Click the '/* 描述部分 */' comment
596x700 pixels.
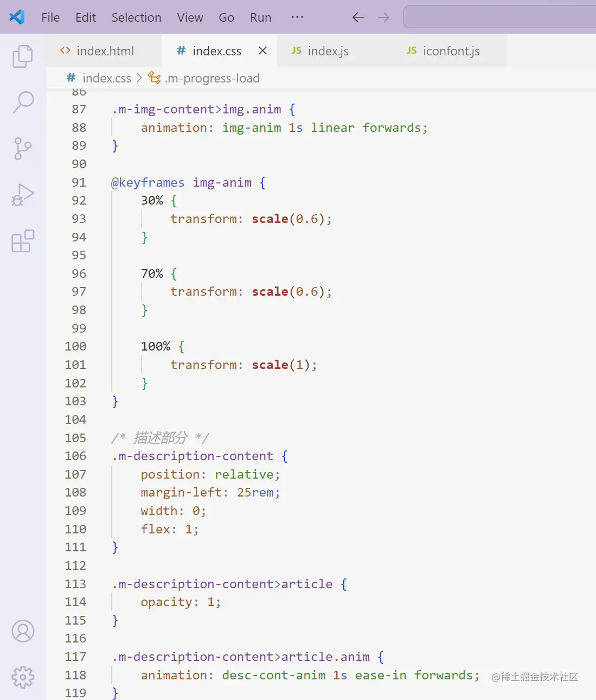click(x=160, y=437)
